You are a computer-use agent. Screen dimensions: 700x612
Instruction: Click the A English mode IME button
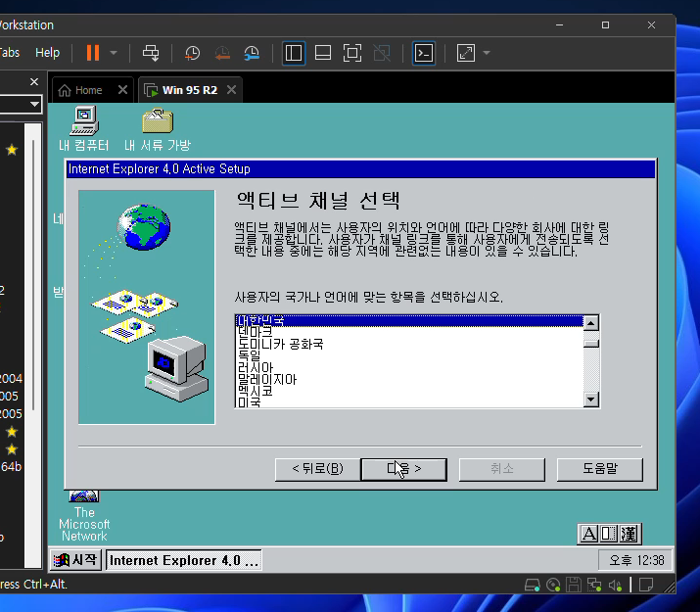pos(588,534)
